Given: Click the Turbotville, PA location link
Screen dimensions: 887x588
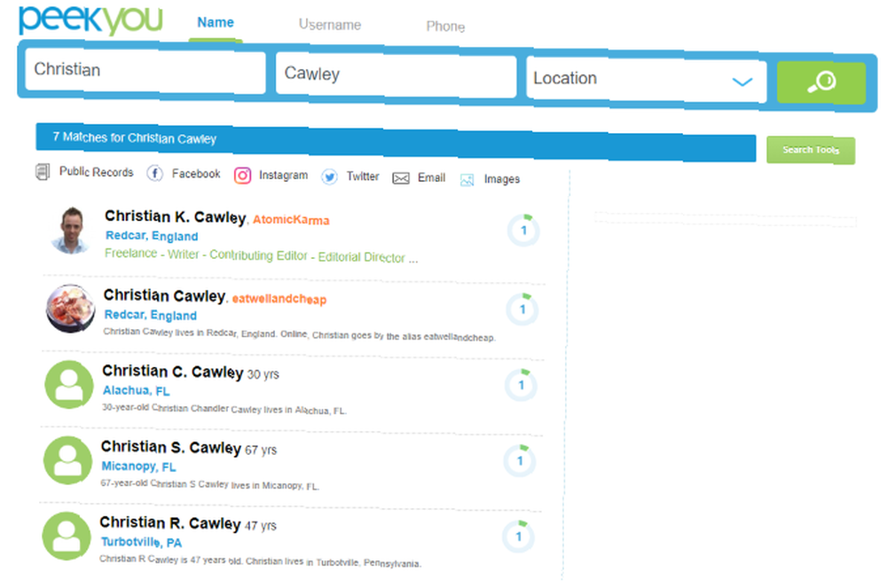Looking at the screenshot, I should [141, 542].
